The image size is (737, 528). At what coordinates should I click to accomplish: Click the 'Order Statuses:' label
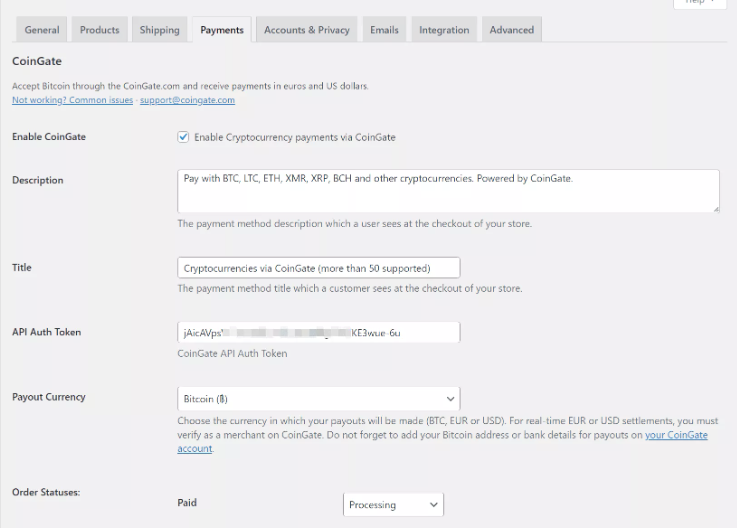click(x=46, y=492)
